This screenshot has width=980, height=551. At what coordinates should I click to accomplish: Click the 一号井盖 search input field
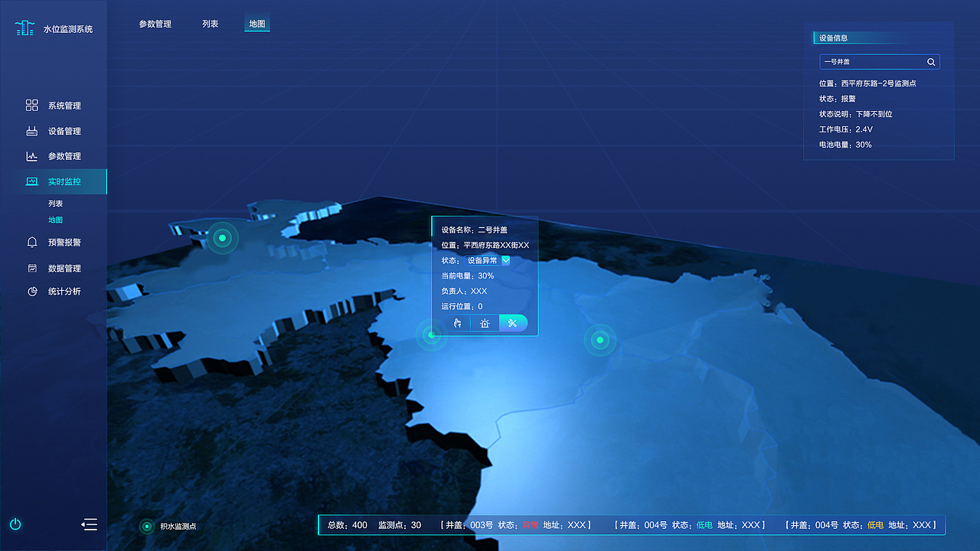tap(880, 61)
